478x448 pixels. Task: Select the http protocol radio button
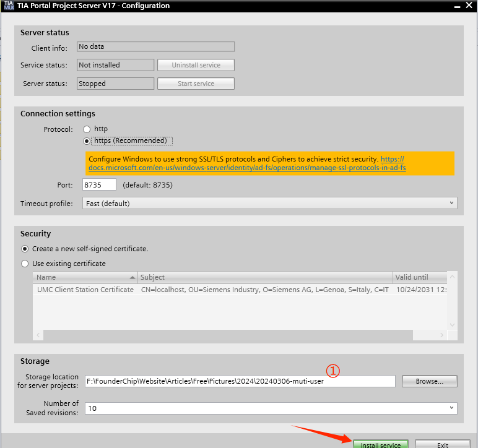tap(87, 129)
